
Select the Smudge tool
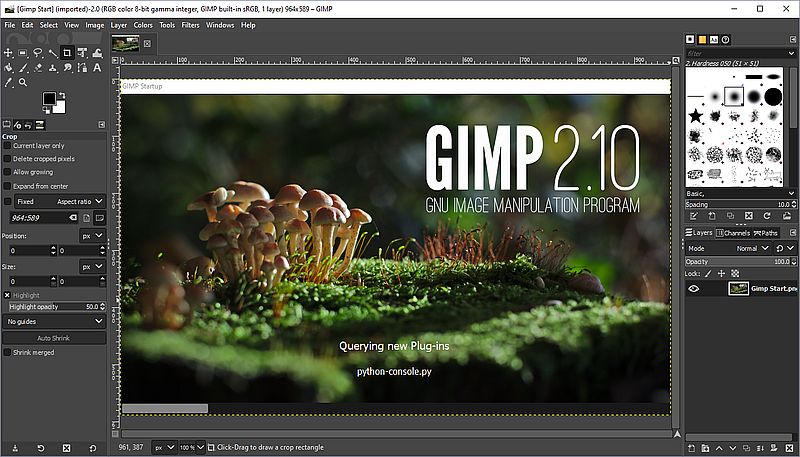click(67, 67)
